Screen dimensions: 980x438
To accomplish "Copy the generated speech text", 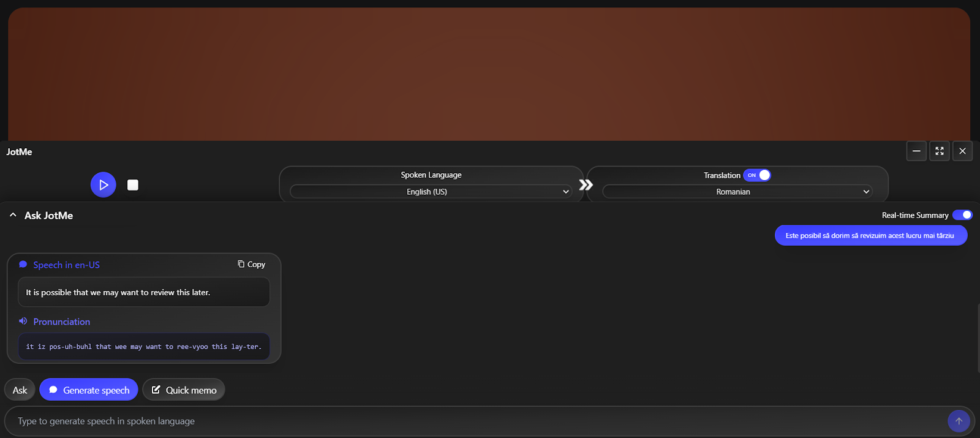I will tap(252, 265).
